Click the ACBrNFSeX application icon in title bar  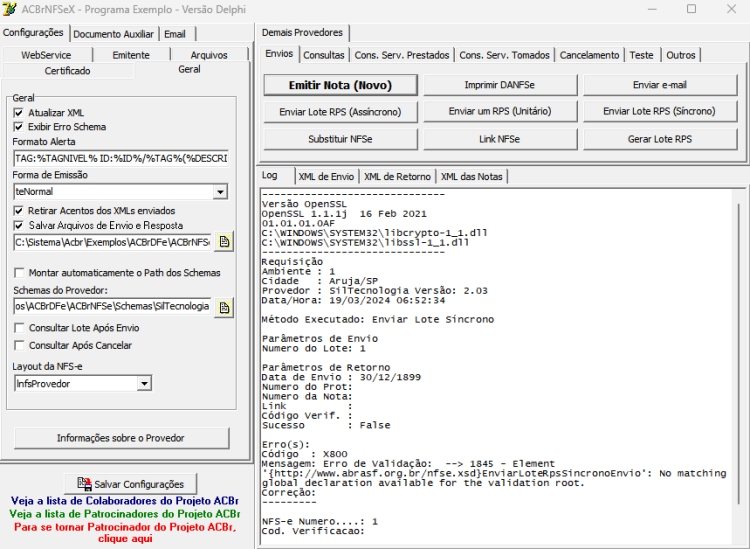point(9,9)
